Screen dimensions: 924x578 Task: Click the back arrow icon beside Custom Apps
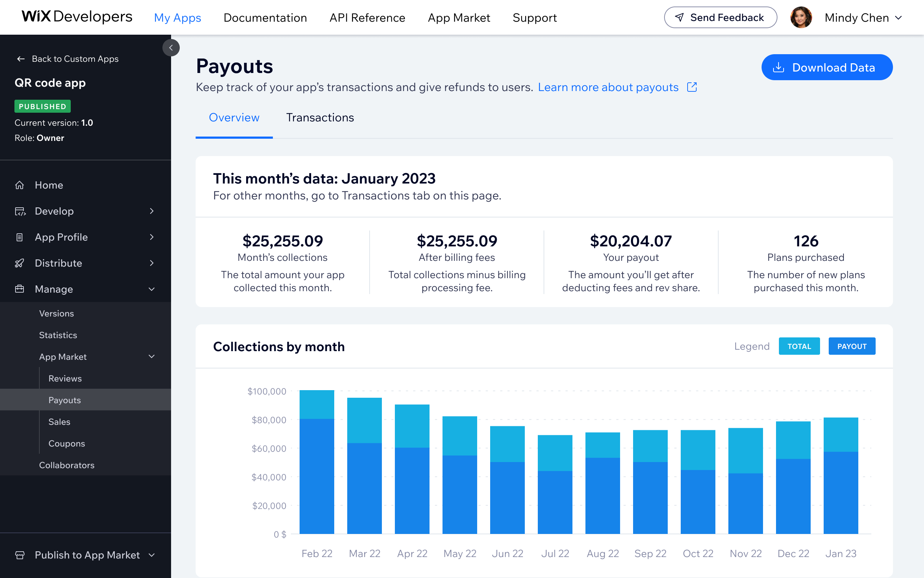pyautogui.click(x=21, y=59)
